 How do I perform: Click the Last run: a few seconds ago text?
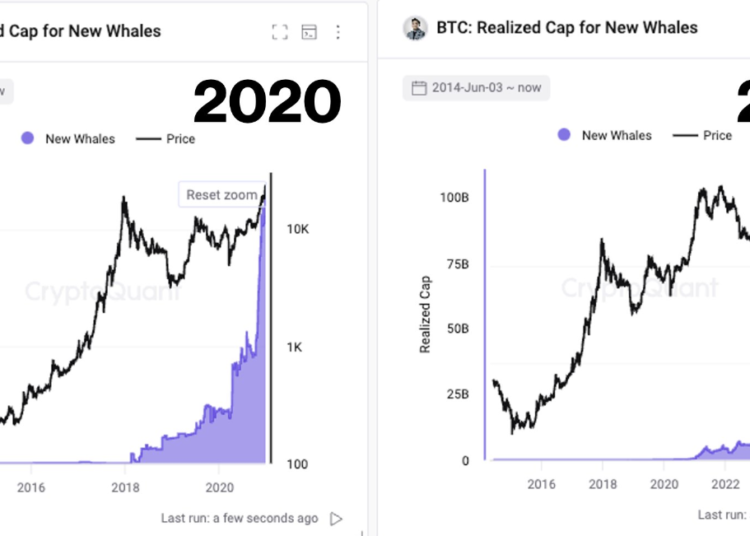point(239,518)
